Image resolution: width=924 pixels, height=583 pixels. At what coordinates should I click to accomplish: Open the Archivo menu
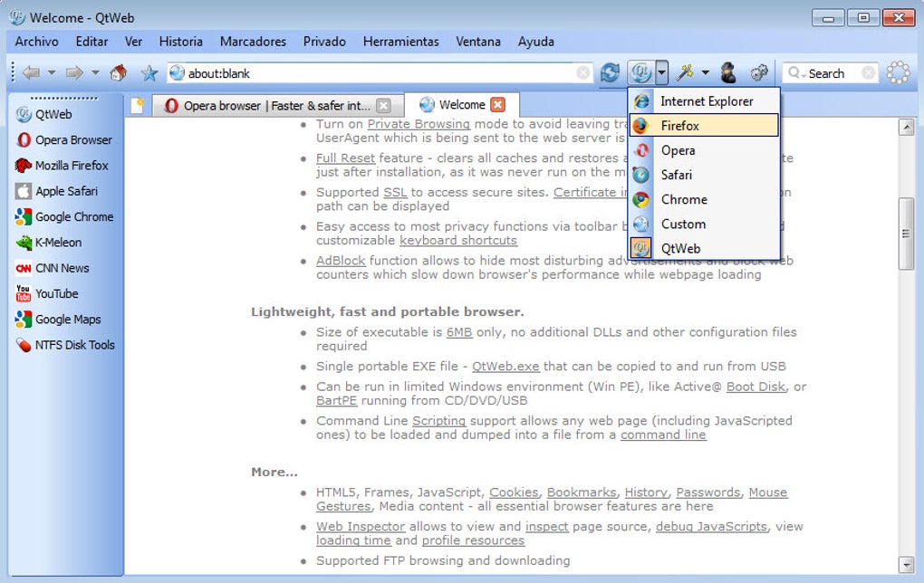tap(36, 42)
